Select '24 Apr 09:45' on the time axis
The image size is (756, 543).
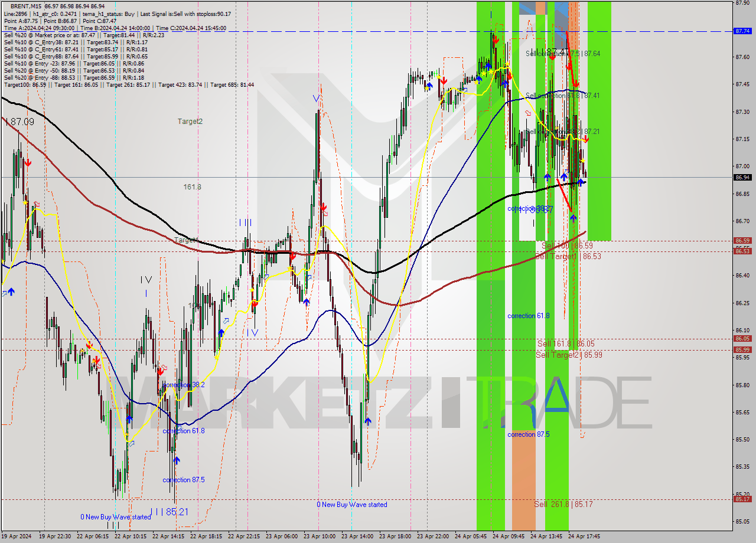click(509, 537)
